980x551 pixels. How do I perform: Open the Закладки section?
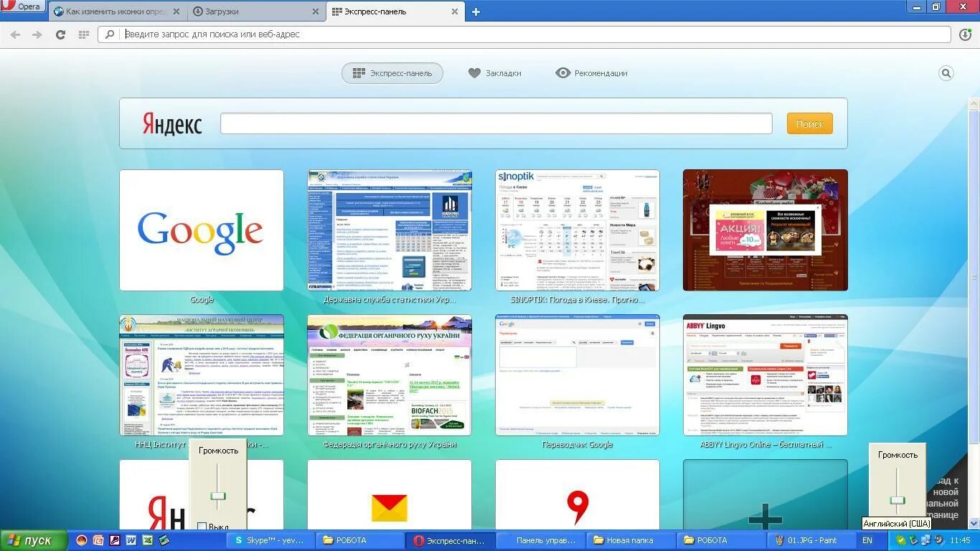click(494, 73)
